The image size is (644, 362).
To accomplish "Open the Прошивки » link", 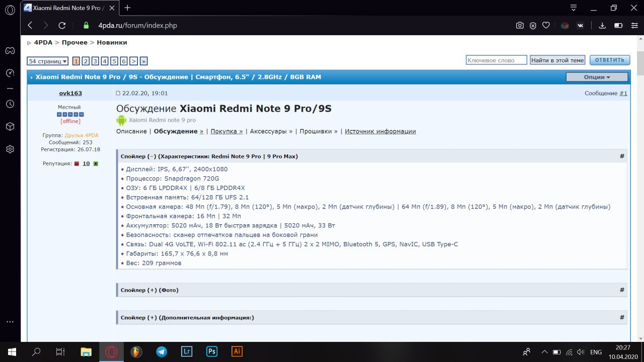I will [319, 131].
